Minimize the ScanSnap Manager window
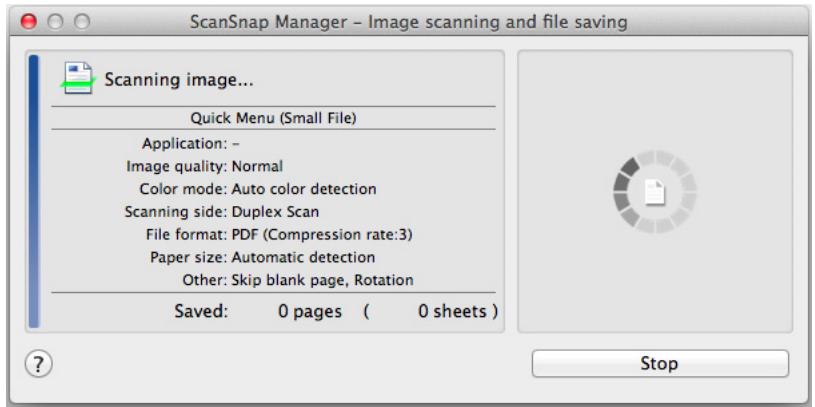Viewport: 815px width, 407px height. [x=55, y=22]
